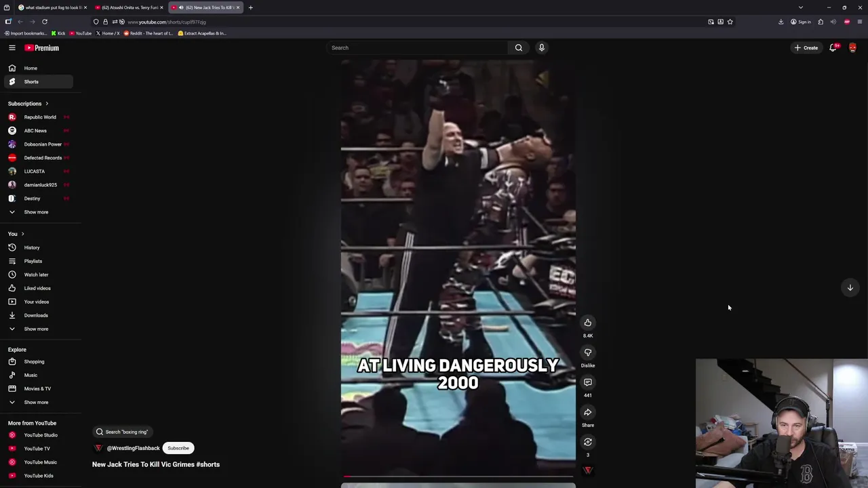Open the list all tabs chevron
868x488 pixels.
[x=801, y=7]
